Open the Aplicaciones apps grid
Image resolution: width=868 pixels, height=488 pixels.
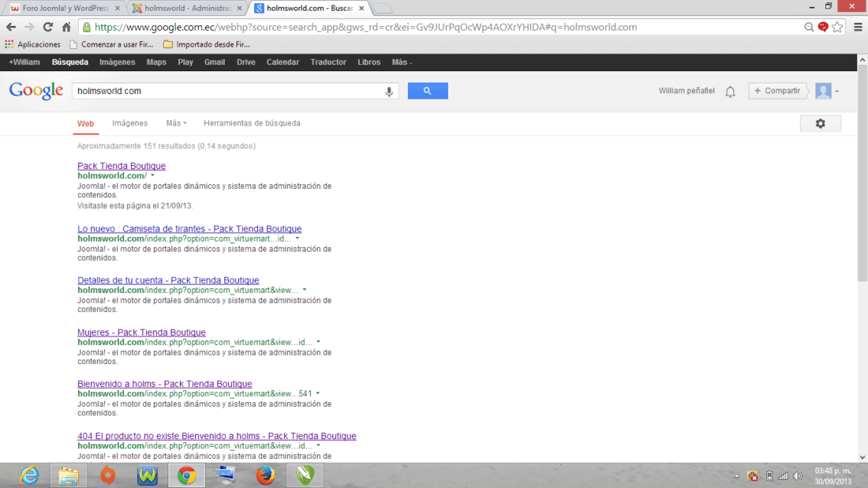(x=32, y=44)
